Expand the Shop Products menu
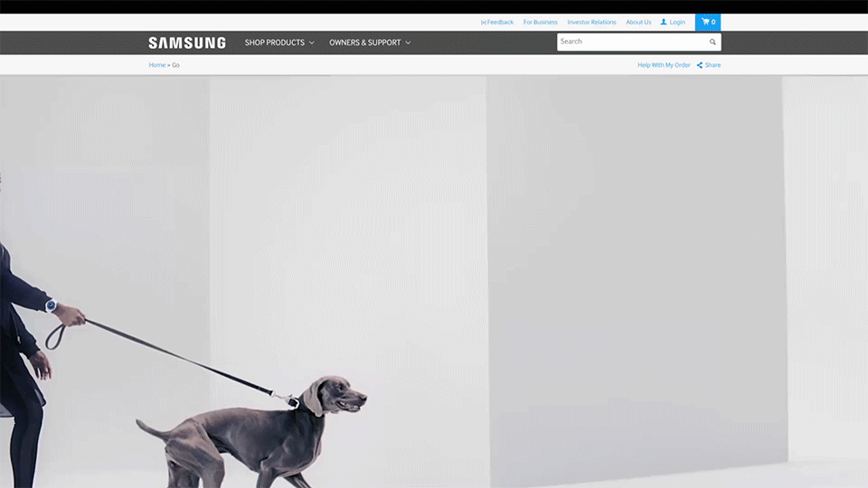Viewport: 868px width, 488px height. pos(279,42)
